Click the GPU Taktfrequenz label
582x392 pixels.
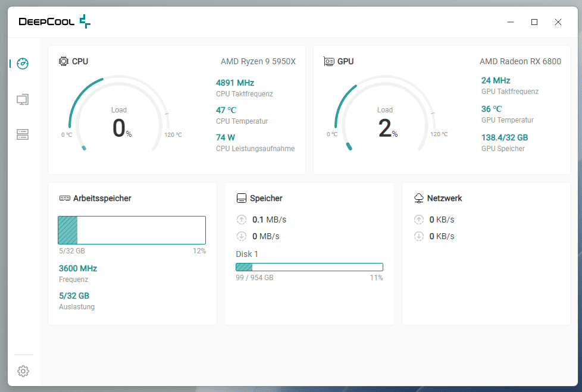510,92
